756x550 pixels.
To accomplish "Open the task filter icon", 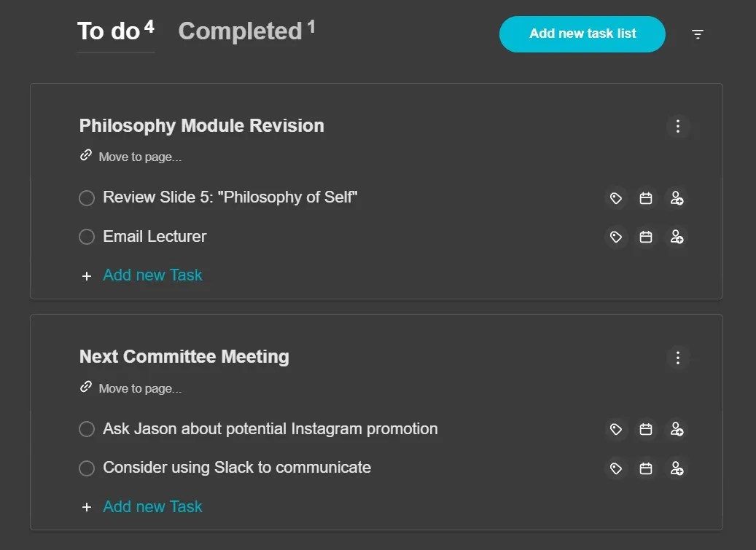I will [x=698, y=34].
